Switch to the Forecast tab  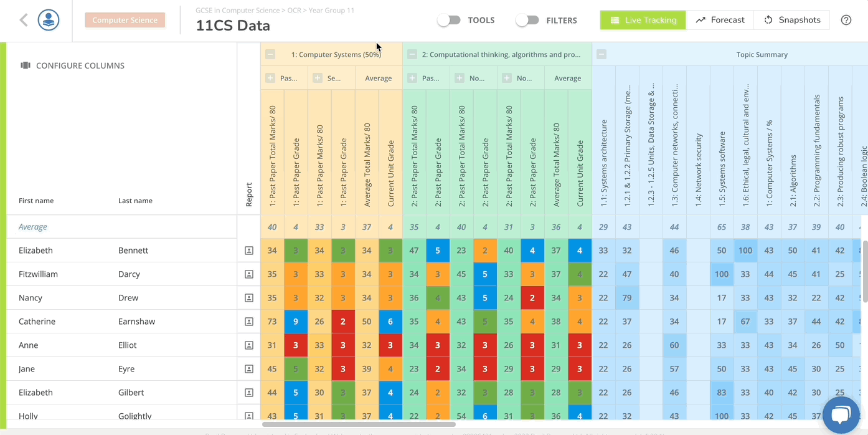720,20
